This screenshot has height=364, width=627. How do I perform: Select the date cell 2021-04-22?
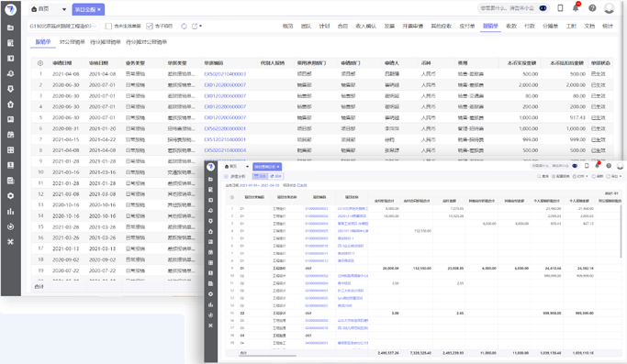pyautogui.click(x=103, y=139)
